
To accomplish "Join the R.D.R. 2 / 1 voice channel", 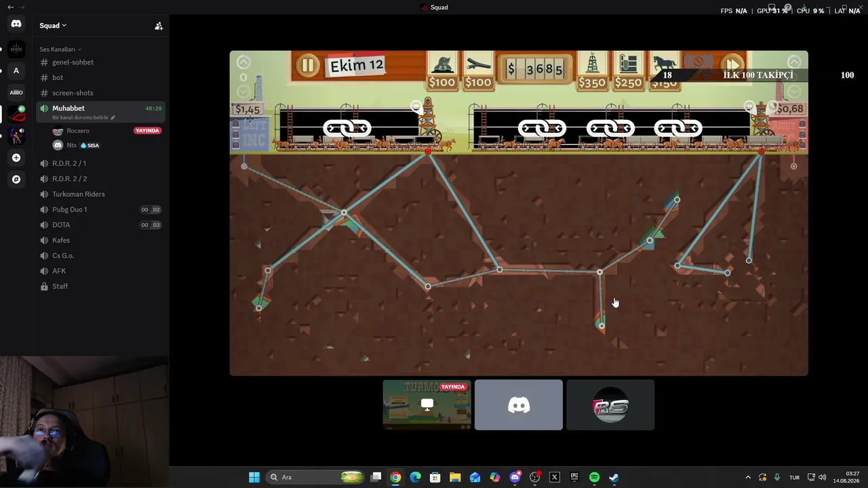I will pyautogui.click(x=100, y=163).
